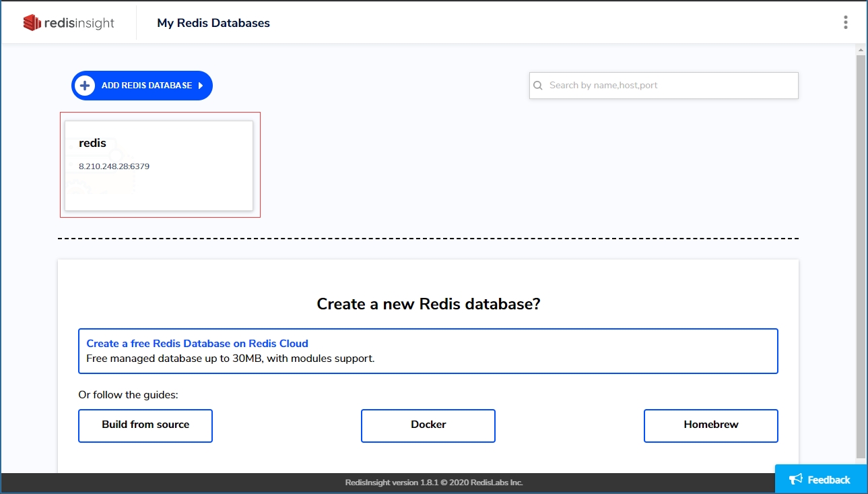Click the 8.210.248.28:6379 address text
868x494 pixels.
click(x=114, y=166)
